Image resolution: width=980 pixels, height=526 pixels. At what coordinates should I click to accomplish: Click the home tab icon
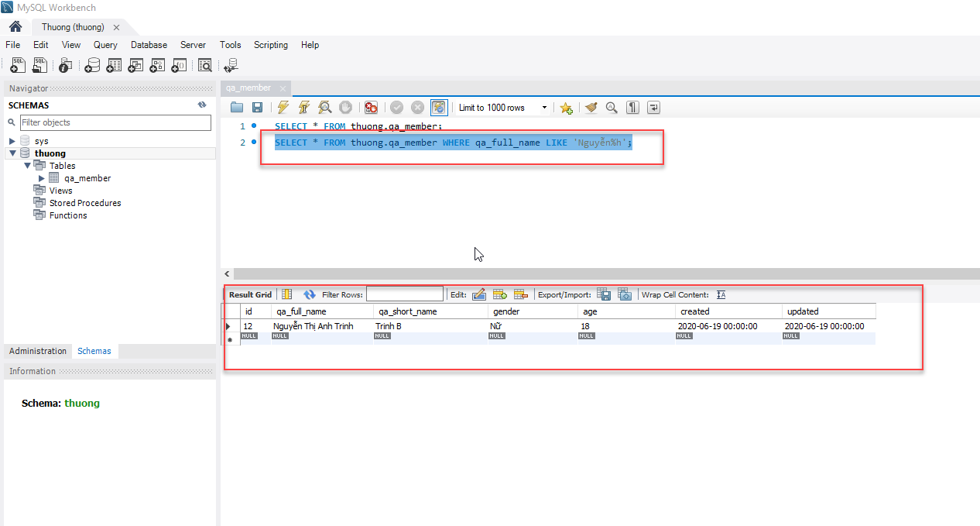pyautogui.click(x=15, y=26)
